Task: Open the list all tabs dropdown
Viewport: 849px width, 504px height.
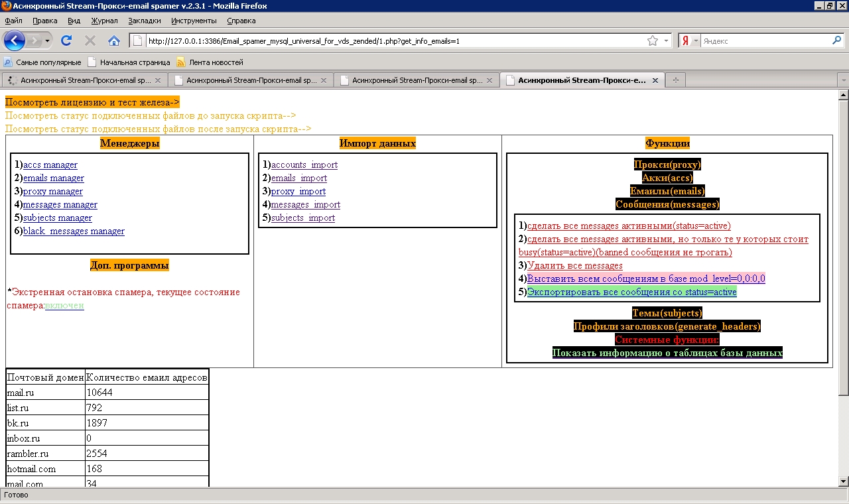Action: coord(844,80)
